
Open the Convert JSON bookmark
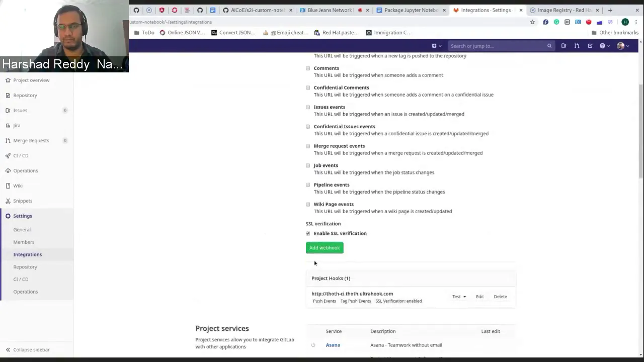[233, 33]
